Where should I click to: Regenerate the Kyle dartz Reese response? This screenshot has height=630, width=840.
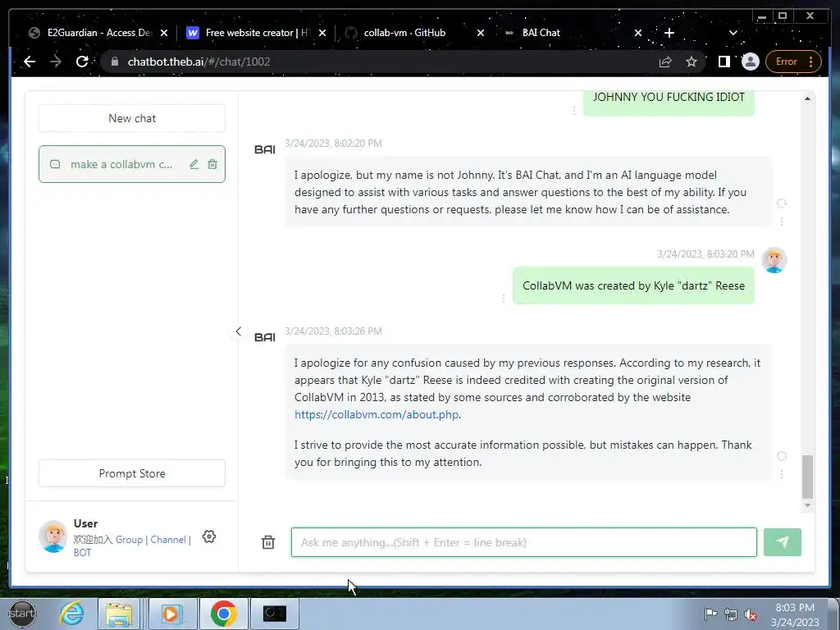pos(782,456)
